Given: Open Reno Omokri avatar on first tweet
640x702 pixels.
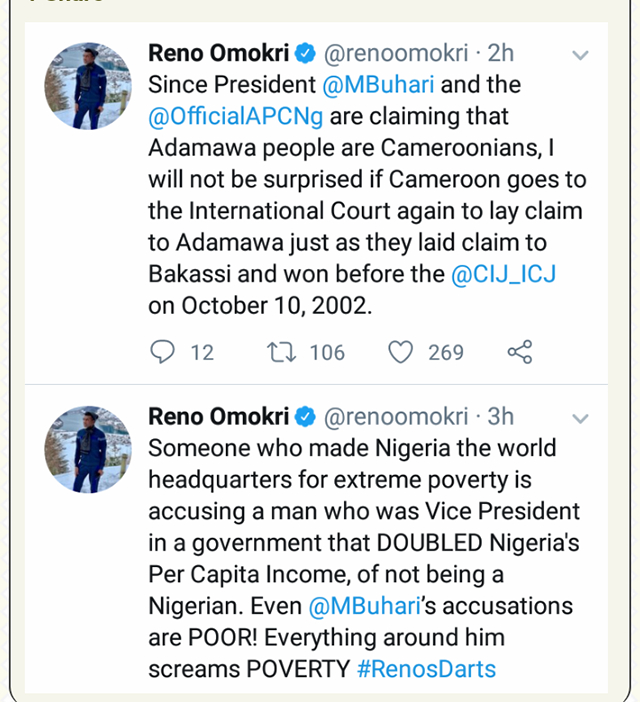Looking at the screenshot, I should (x=88, y=86).
